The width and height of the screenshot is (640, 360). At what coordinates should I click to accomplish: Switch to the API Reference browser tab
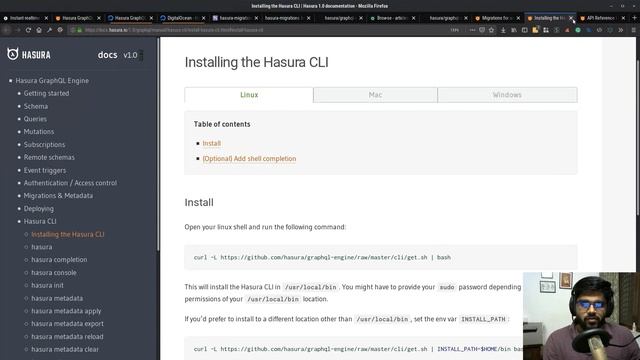click(x=602, y=18)
